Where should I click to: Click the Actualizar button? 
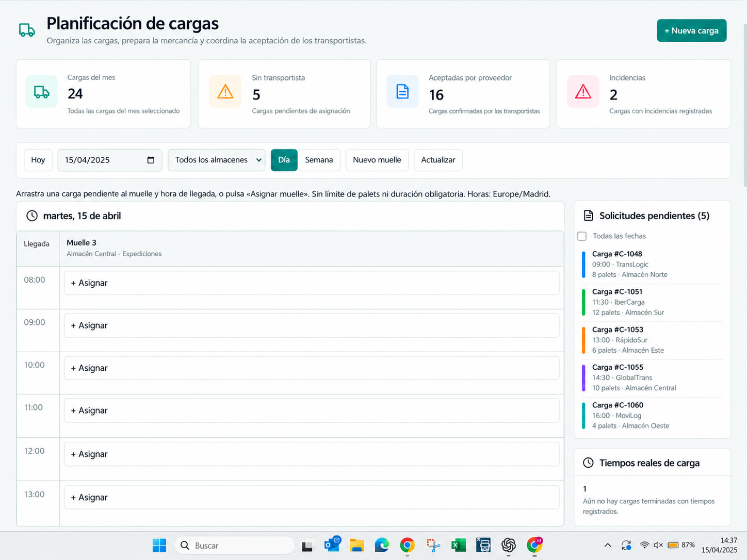(438, 160)
